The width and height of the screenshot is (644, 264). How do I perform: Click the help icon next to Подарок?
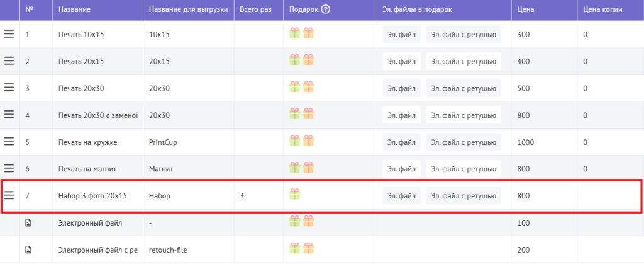(x=326, y=9)
